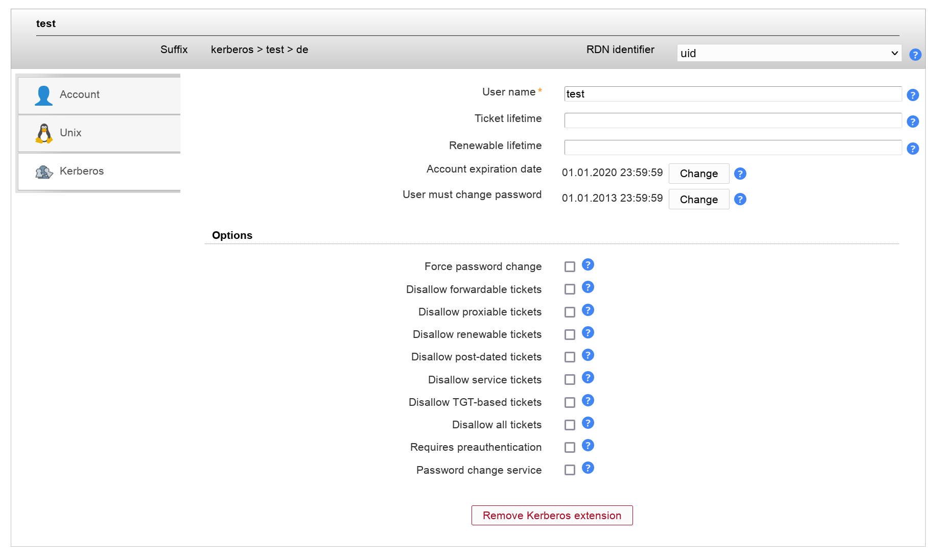Check Disallow forwardable tickets option
Screen dimensions: 939x560
(x=570, y=289)
